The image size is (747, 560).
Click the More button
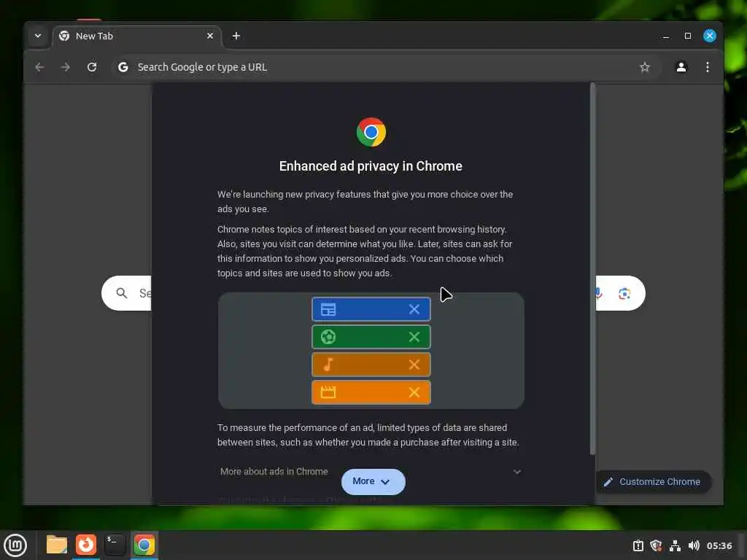[x=373, y=481]
